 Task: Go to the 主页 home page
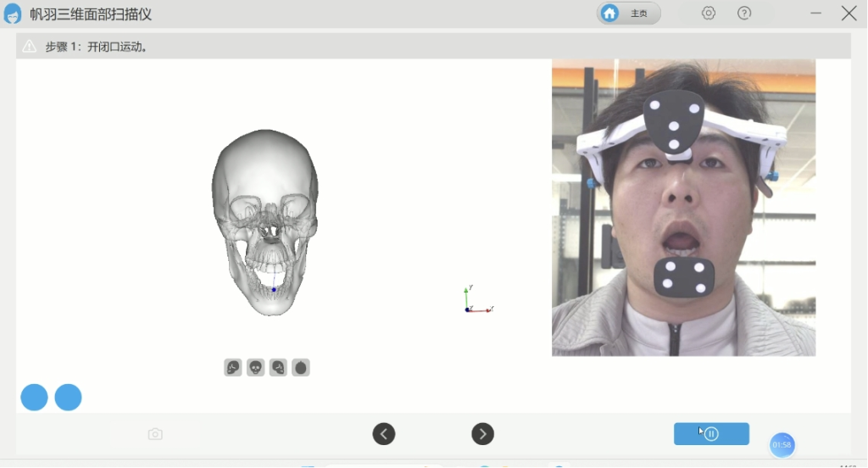tap(629, 14)
